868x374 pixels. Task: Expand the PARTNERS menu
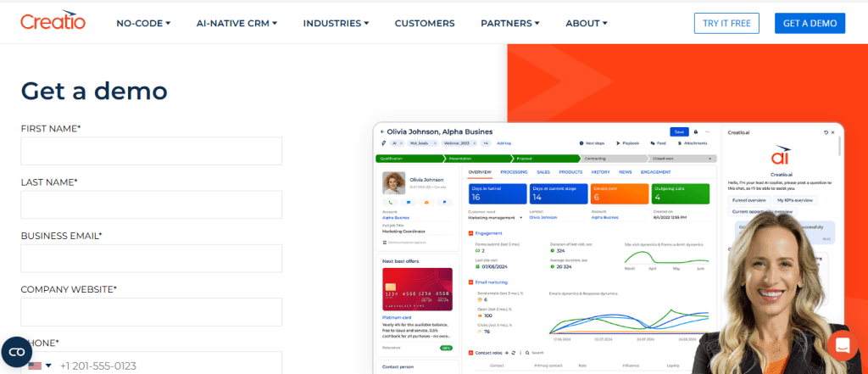pos(509,23)
